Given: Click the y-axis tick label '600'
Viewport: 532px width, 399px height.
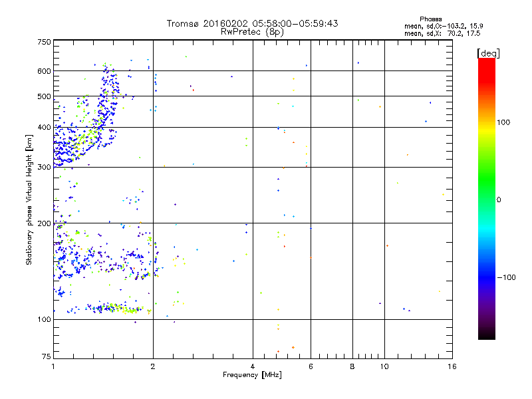Looking at the screenshot, I should tap(44, 71).
